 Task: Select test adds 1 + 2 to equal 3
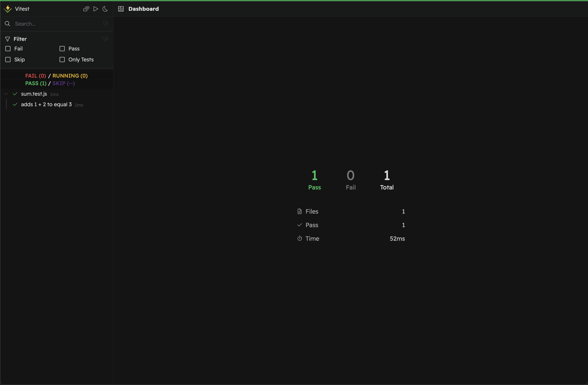(x=46, y=105)
